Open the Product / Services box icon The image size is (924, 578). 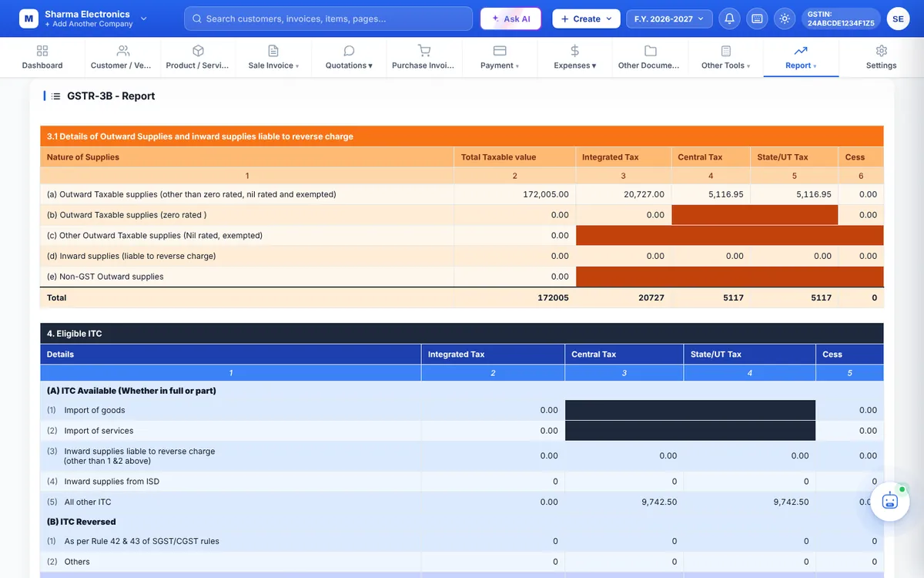[x=198, y=51]
